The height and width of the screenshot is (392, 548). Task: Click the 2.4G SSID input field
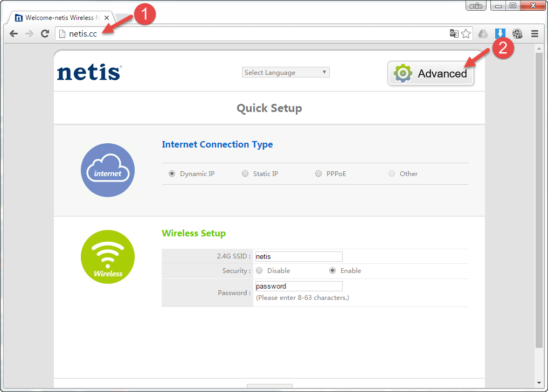[299, 256]
